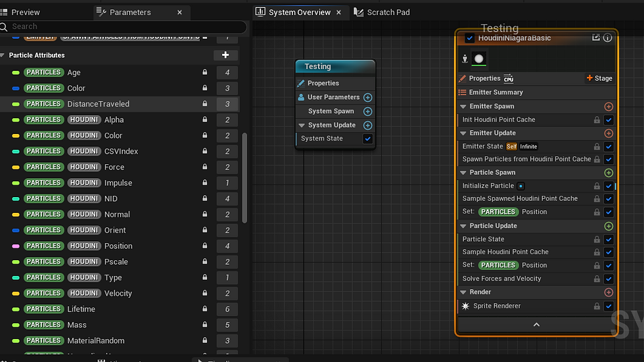Image resolution: width=644 pixels, height=362 pixels.
Task: Click lock icon for Houdini Alpha attribute
Action: click(204, 120)
